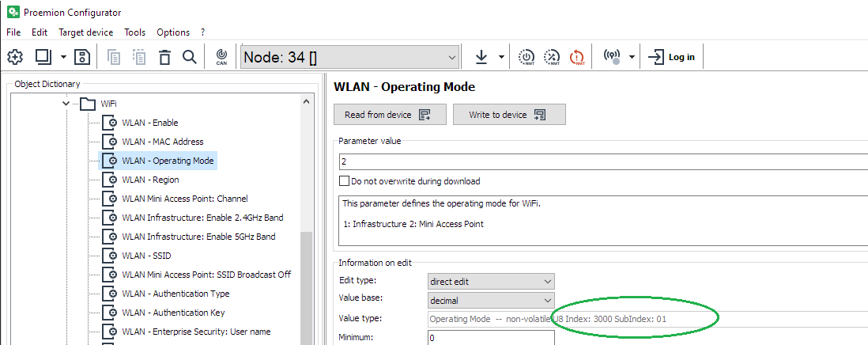Click the wireless connection icon
The height and width of the screenshot is (345, 868).
point(611,57)
